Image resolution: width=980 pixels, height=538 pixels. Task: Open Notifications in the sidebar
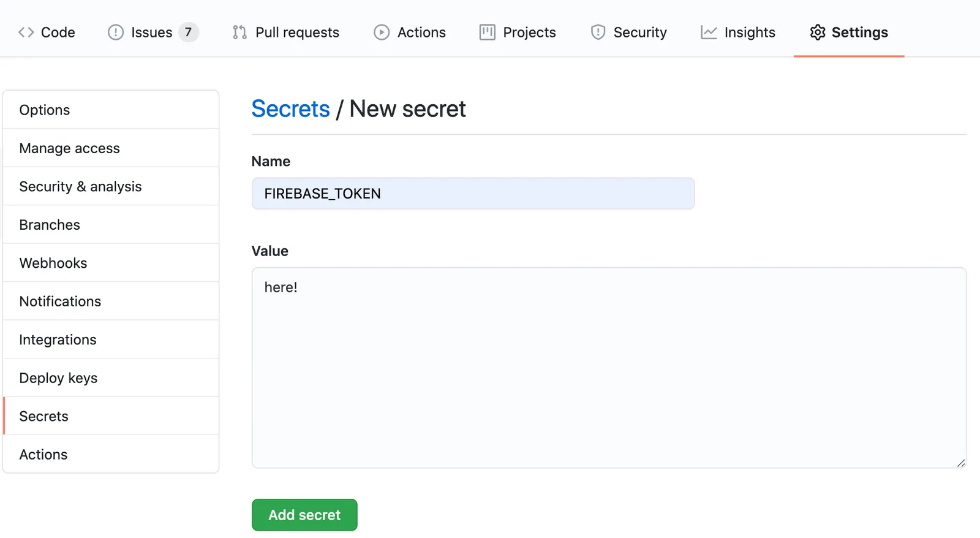pos(60,301)
